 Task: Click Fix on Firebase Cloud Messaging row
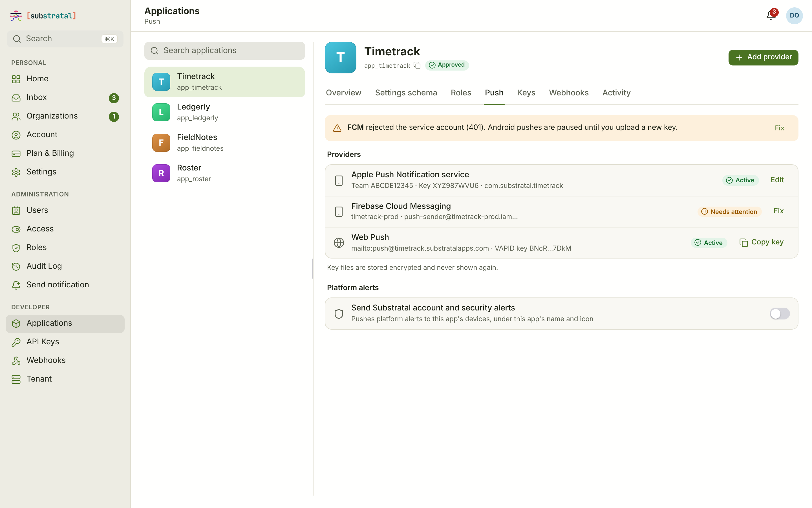[778, 211]
